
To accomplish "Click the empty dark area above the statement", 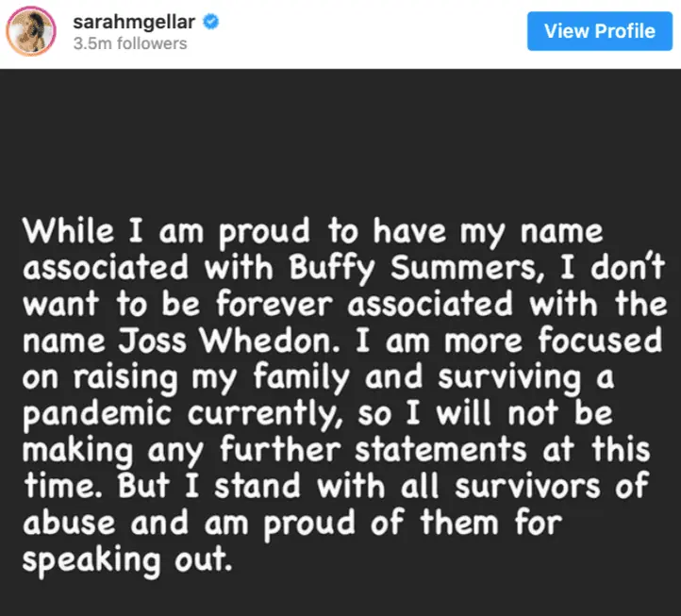I will (340, 142).
